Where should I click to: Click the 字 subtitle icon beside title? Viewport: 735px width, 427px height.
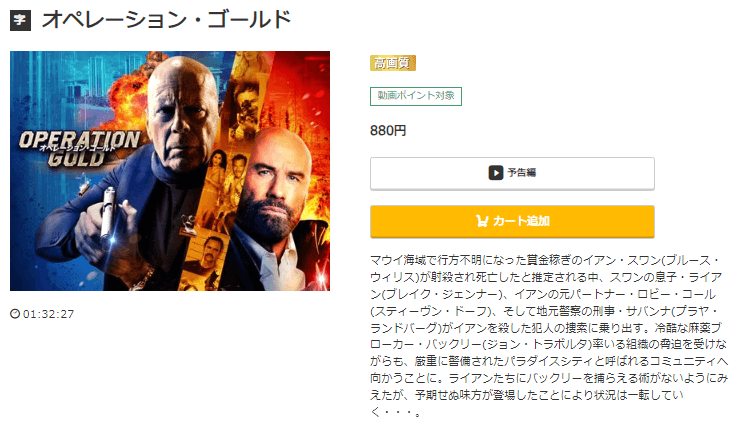[x=20, y=20]
